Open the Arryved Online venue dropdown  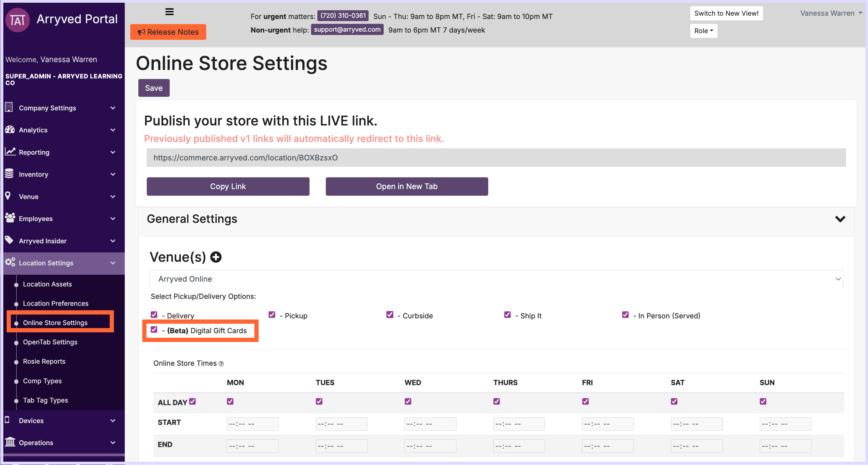(496, 279)
